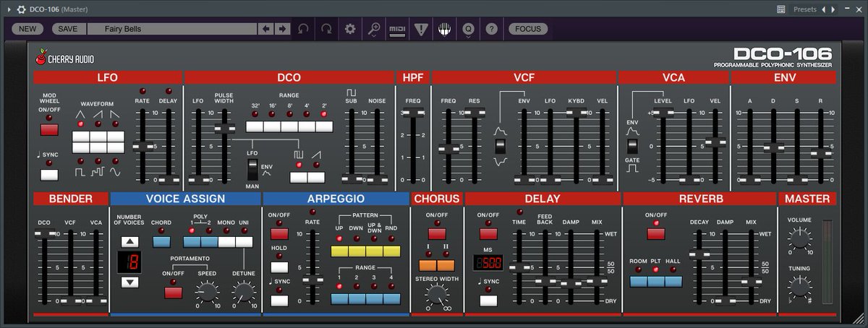The height and width of the screenshot is (328, 868).
Task: Open the Presets menu label
Action: (804, 9)
